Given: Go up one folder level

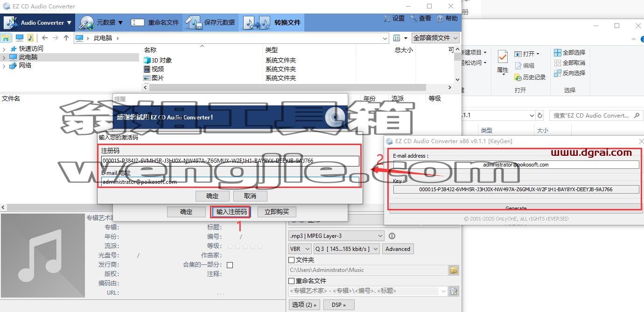Looking at the screenshot, I should pyautogui.click(x=66, y=38).
